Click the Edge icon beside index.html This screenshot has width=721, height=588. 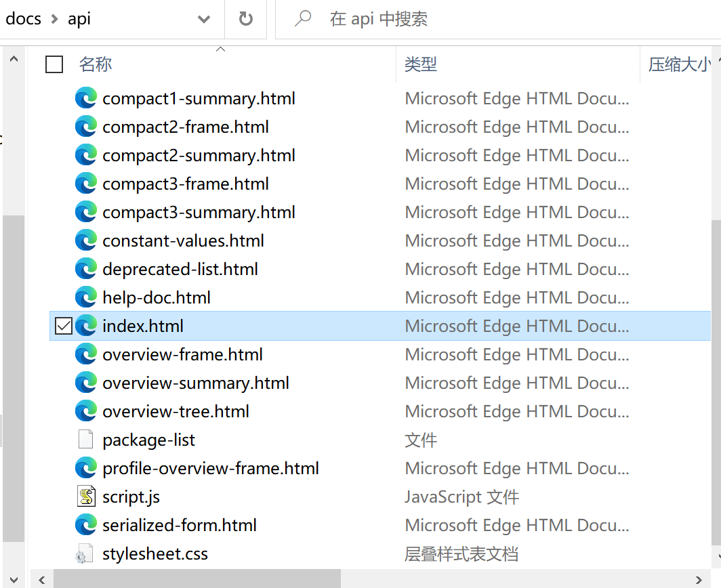[x=86, y=326]
